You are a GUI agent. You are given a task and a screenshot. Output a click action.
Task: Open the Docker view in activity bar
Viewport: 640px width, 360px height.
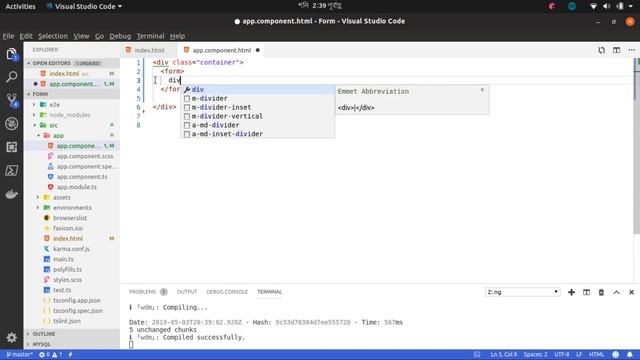(11, 194)
